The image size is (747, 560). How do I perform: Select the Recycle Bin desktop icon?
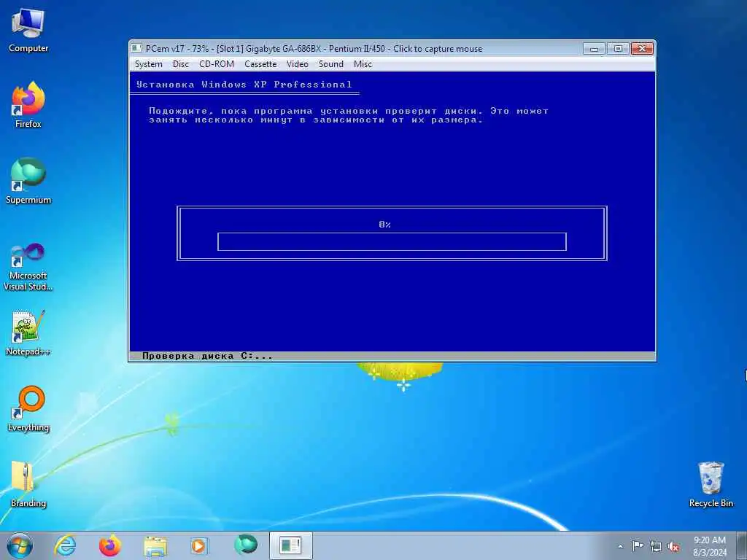(711, 485)
